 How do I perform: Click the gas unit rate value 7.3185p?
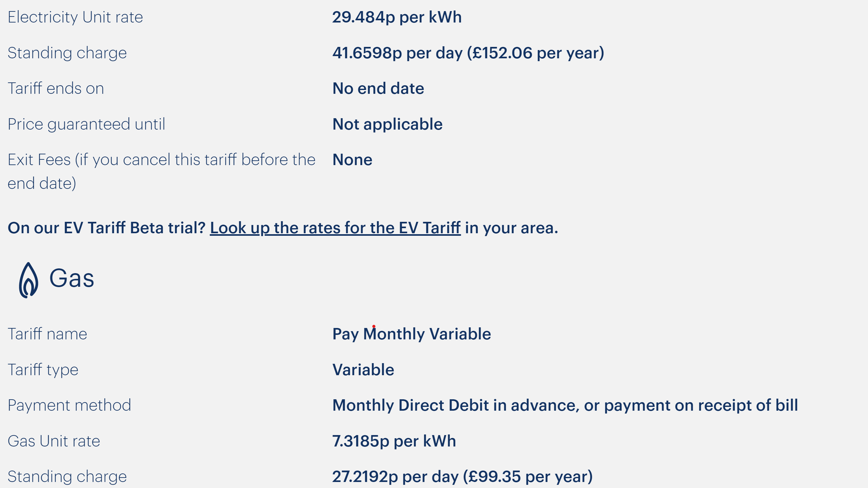[394, 441]
